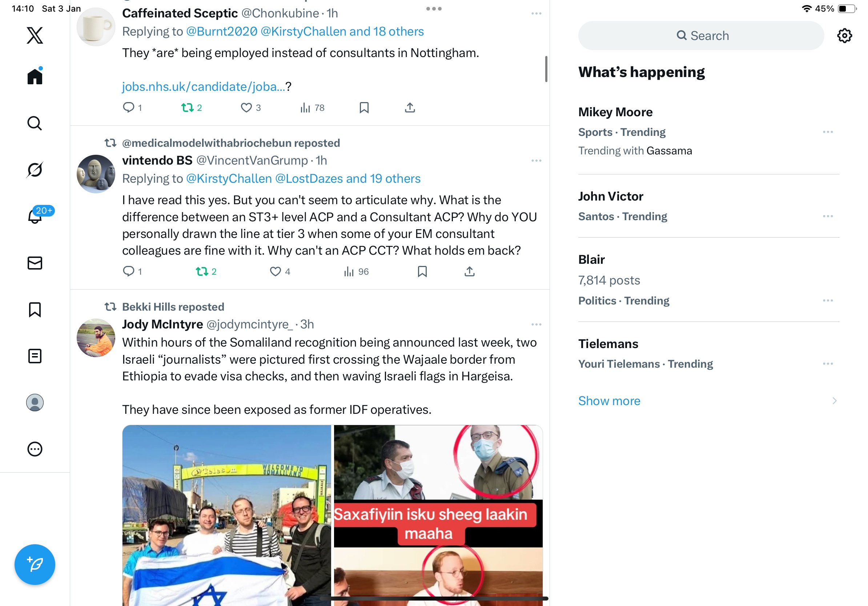The width and height of the screenshot is (868, 606).
Task: Open Bookmarks in the sidebar
Action: (35, 310)
